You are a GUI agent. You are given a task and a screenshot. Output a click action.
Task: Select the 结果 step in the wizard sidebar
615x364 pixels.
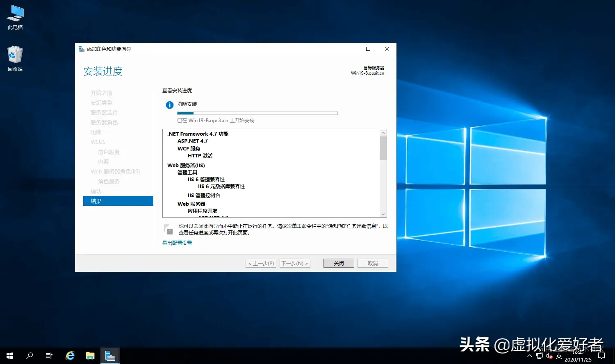pos(96,201)
